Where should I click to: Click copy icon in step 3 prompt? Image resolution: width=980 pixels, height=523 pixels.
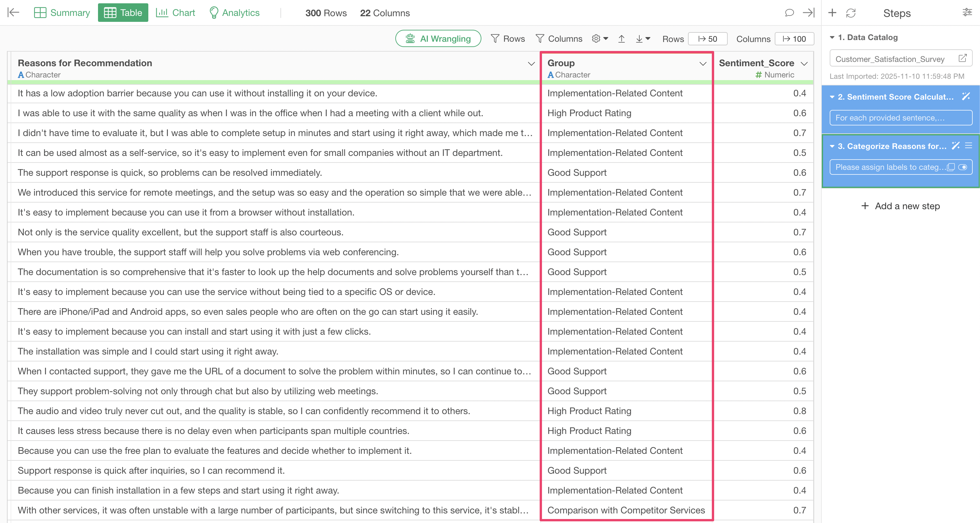coord(951,167)
